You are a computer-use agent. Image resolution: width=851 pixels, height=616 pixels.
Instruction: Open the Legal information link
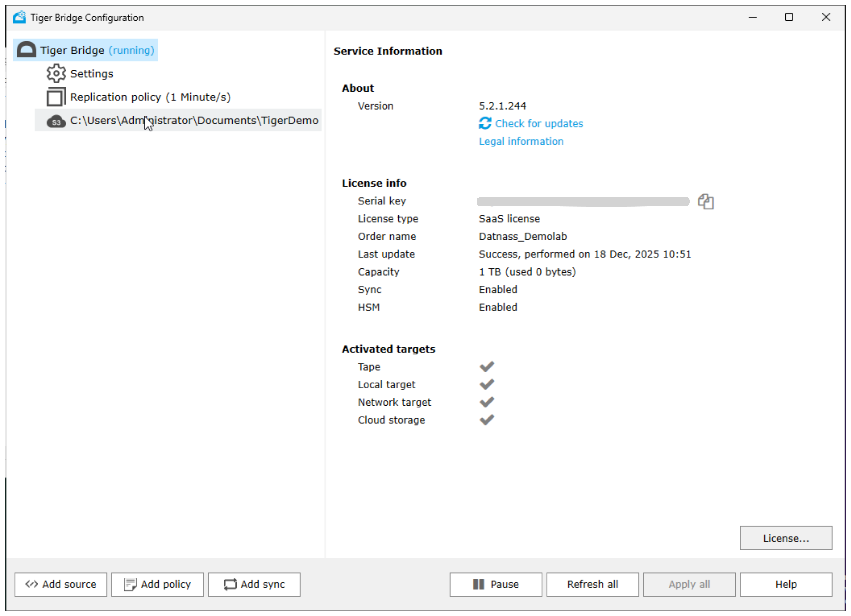tap(521, 141)
